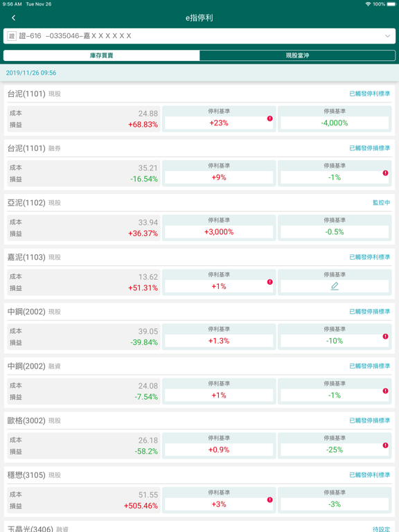Tap 已觸發停利標準 status on 穩懋
Image resolution: width=399 pixels, height=532 pixels.
coord(369,475)
